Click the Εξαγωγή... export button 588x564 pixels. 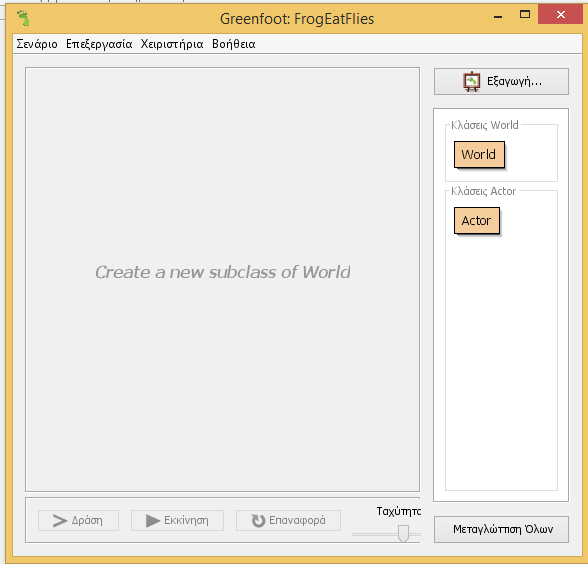pyautogui.click(x=501, y=81)
